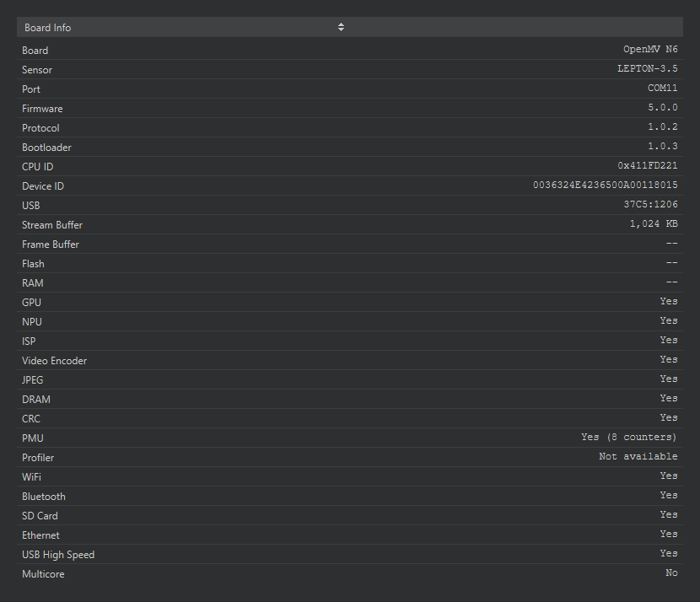Click the Yes value in USB High Speed row
700x602 pixels.
pyautogui.click(x=669, y=554)
